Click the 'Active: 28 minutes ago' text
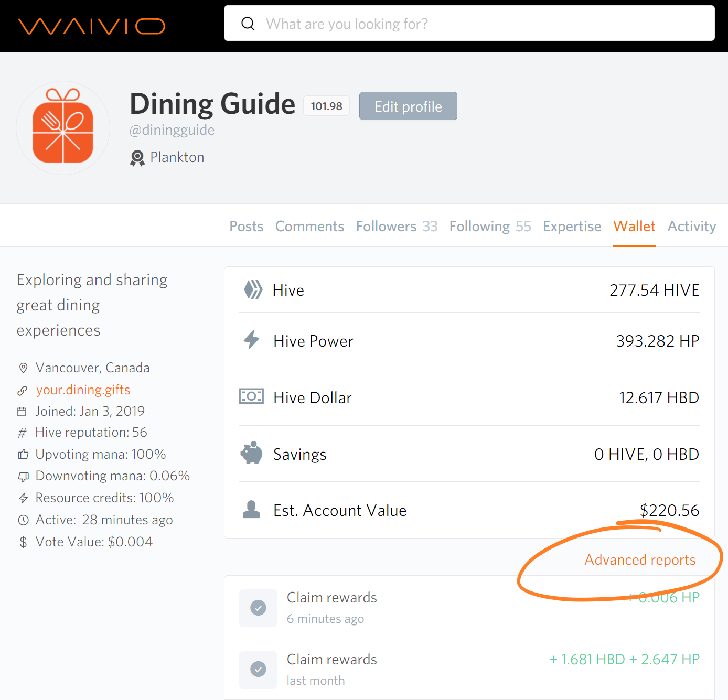This screenshot has height=700, width=728. 104,520
